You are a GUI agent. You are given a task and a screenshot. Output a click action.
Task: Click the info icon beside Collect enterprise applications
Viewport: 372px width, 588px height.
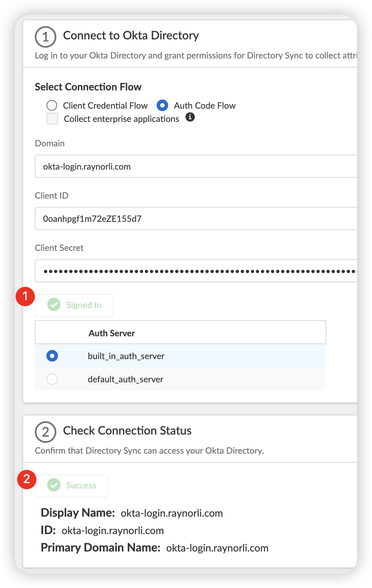click(x=190, y=117)
